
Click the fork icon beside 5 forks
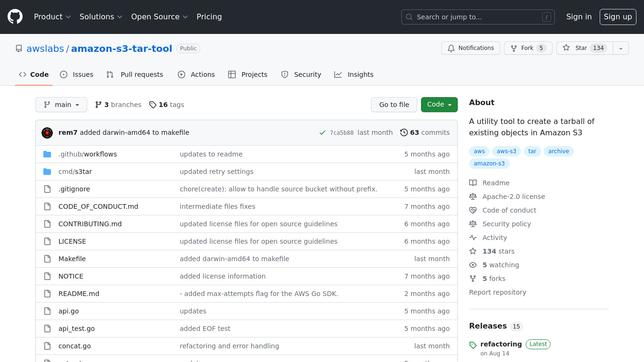coord(473,279)
